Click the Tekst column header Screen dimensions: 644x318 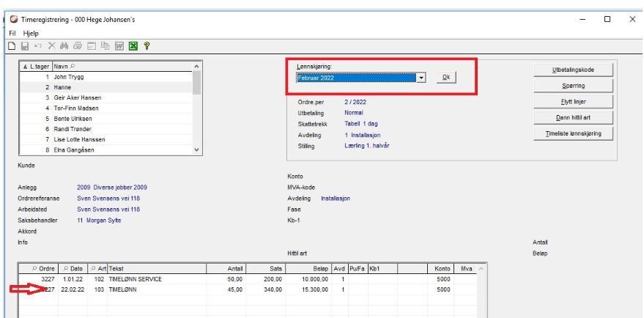(157, 269)
